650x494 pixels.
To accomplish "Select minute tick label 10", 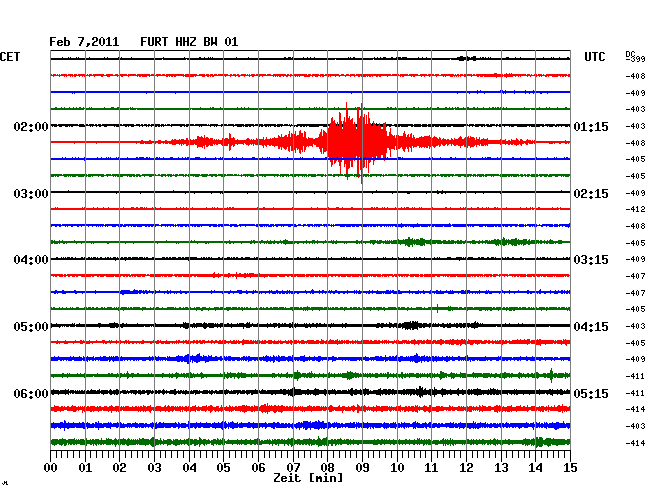I will (x=397, y=467).
